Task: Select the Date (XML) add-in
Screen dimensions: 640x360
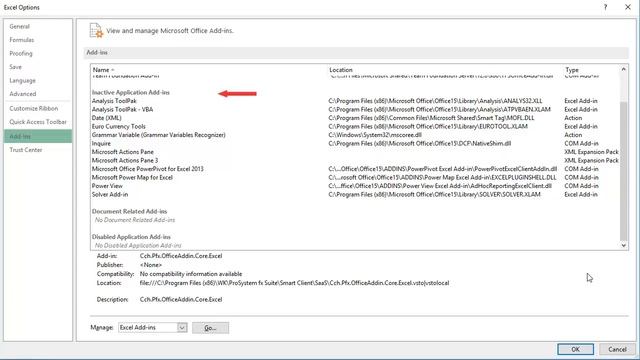Action: point(355,118)
